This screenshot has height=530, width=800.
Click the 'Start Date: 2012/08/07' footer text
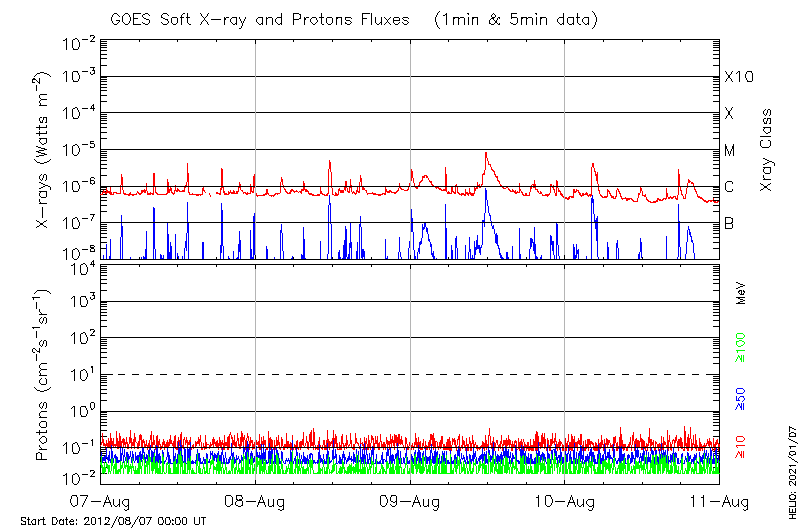[x=113, y=521]
